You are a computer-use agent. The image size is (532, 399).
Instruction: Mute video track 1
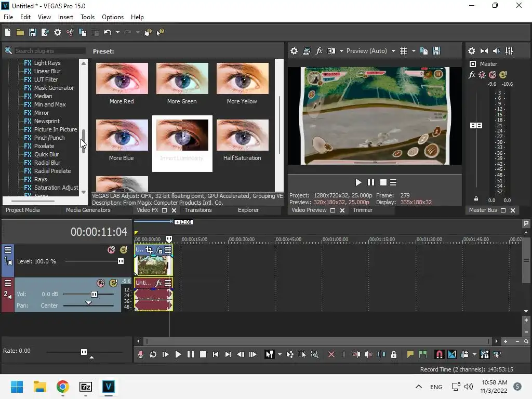coord(111,250)
